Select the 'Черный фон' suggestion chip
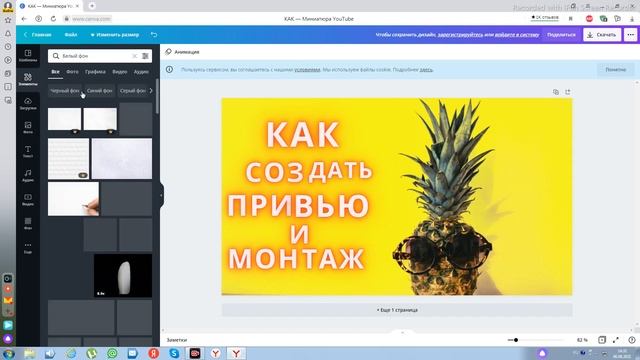 (64, 91)
